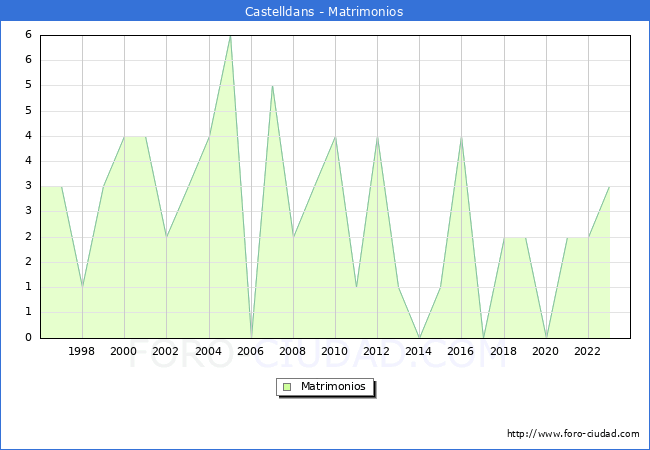Click the green Matrimonios legend color swatch

(x=286, y=386)
